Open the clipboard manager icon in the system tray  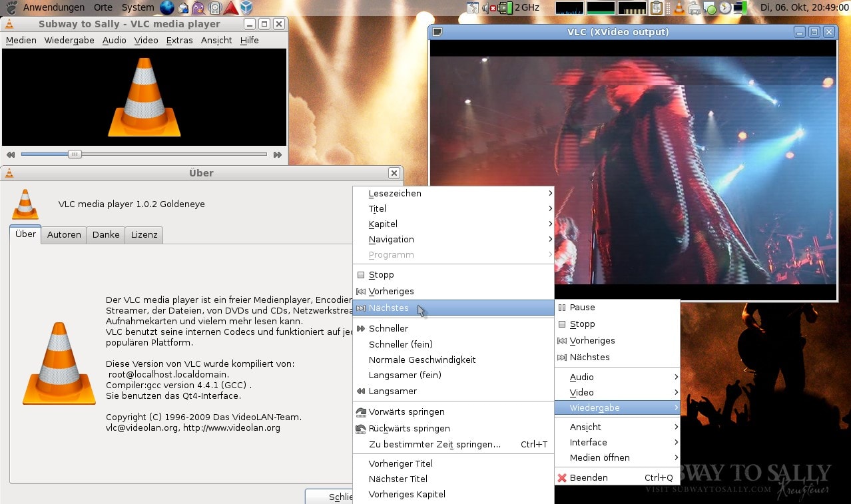click(x=657, y=7)
